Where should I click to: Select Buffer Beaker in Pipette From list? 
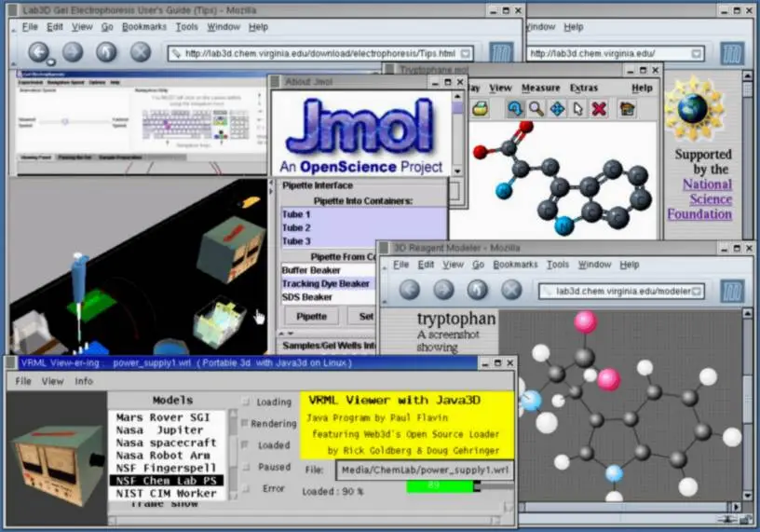[329, 270]
